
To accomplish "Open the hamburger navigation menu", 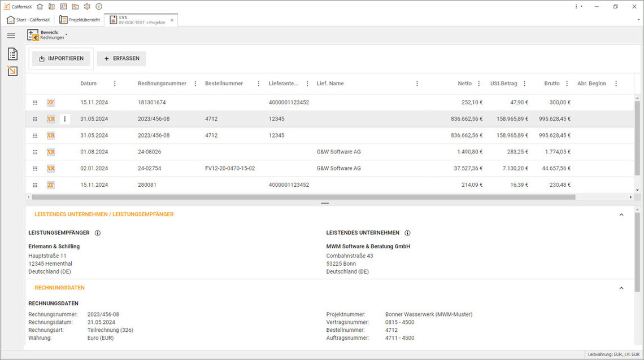I will [11, 36].
